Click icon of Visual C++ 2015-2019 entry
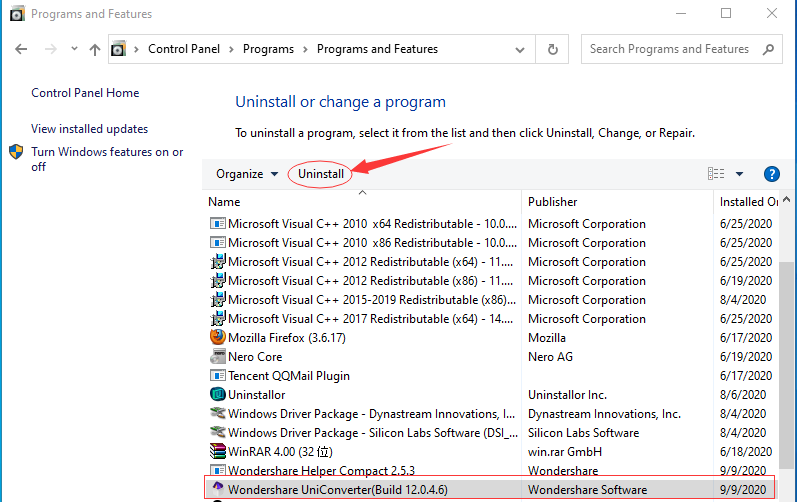The width and height of the screenshot is (797, 502). (218, 300)
